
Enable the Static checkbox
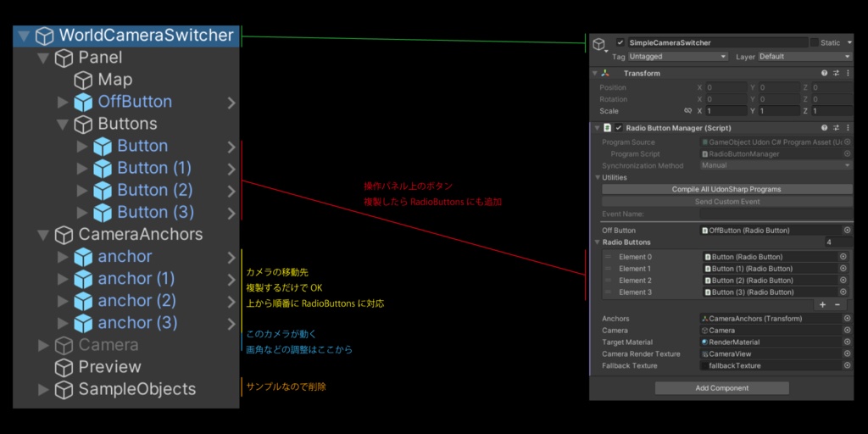pos(814,42)
